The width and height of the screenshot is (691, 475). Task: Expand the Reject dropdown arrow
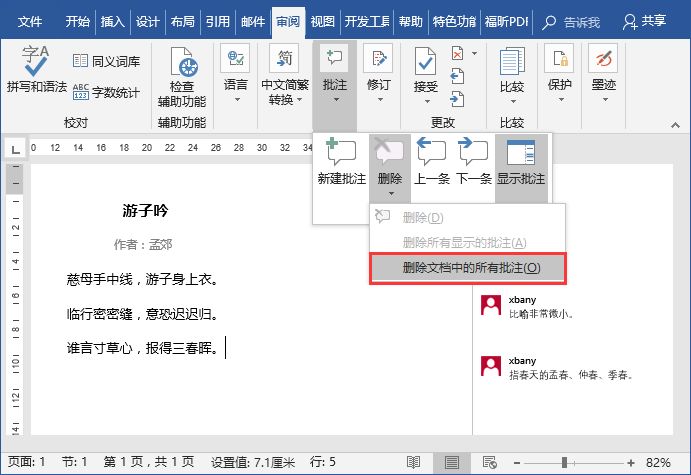(475, 53)
